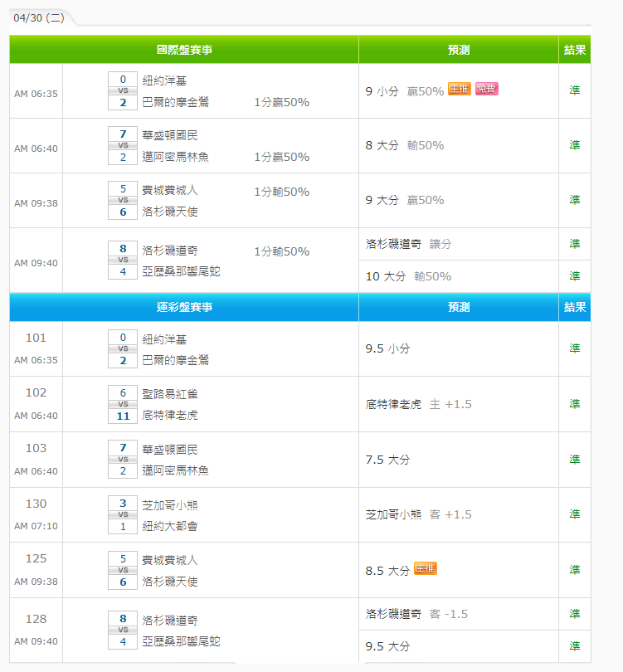623x672 pixels.
Task: Click 費城費城人 in the international AM 09:38 game
Action: 170,190
